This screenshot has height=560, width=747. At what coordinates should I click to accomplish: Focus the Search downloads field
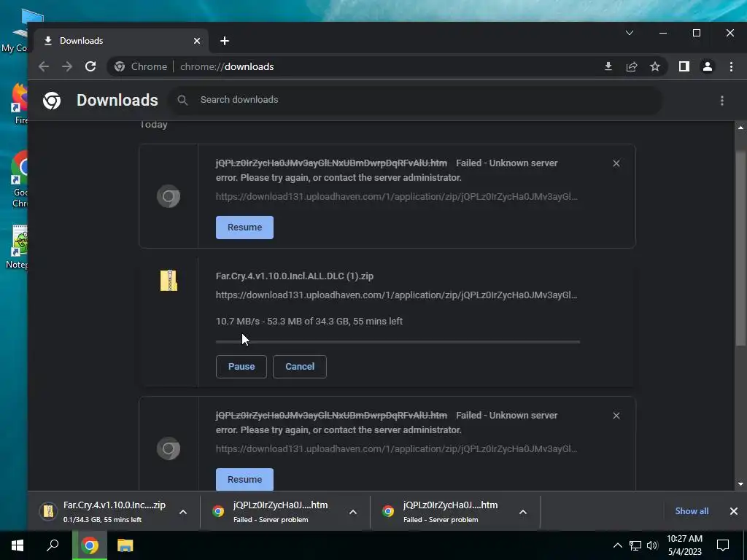click(415, 100)
